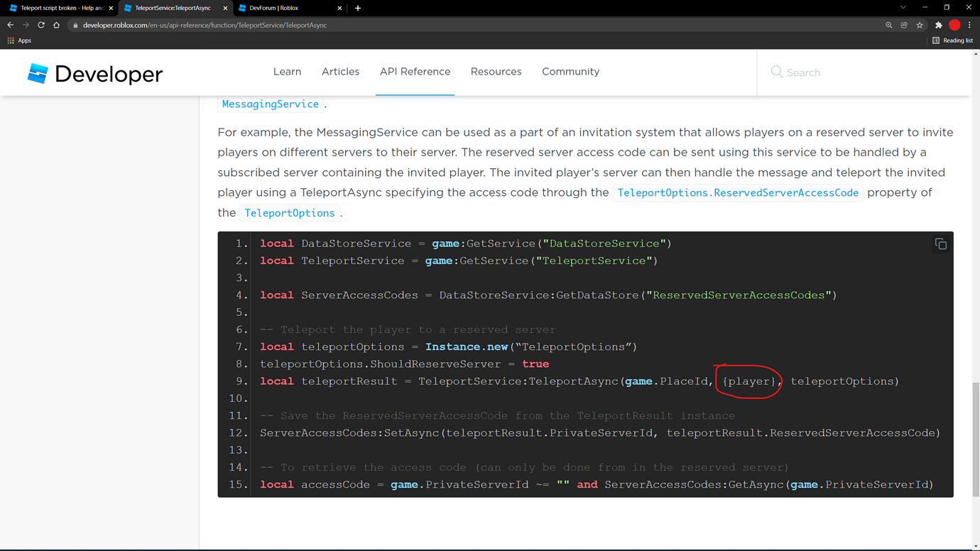This screenshot has width=980, height=551.
Task: Bookmark this page with the star icon
Action: click(920, 25)
